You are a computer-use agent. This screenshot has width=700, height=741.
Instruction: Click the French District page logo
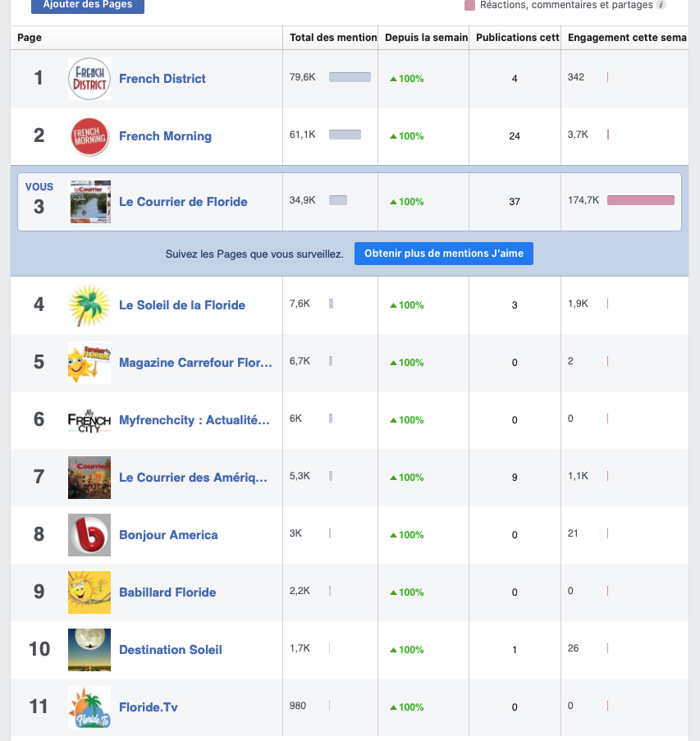pos(89,79)
